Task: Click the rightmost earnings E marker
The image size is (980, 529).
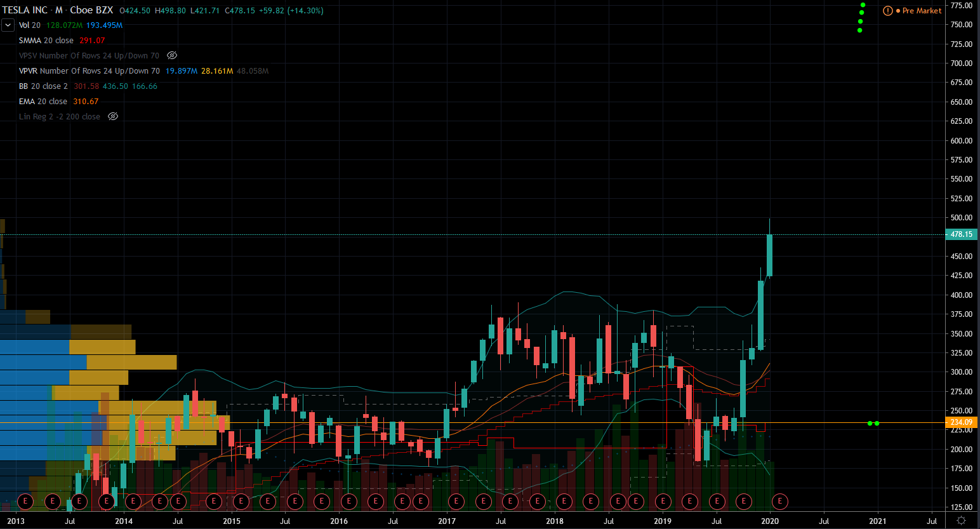Action: coord(779,502)
